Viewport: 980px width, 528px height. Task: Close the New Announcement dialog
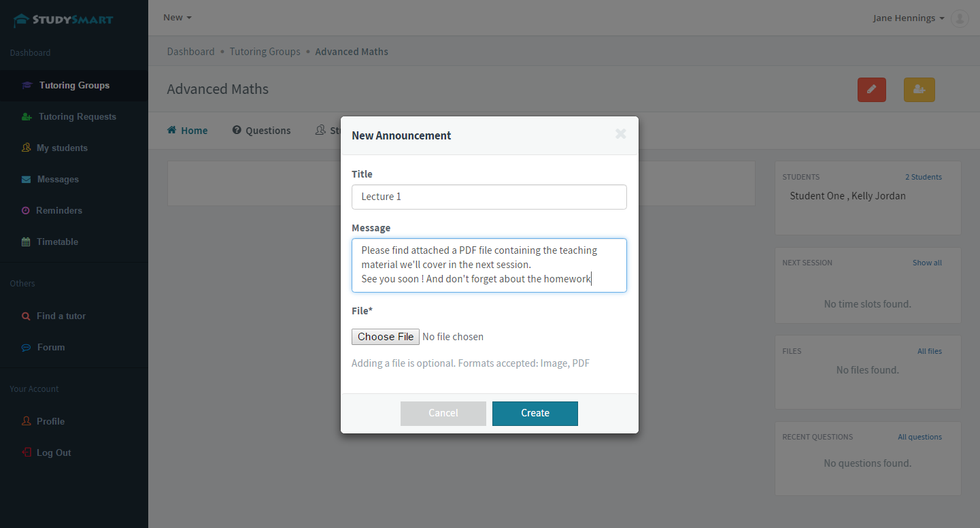click(620, 134)
